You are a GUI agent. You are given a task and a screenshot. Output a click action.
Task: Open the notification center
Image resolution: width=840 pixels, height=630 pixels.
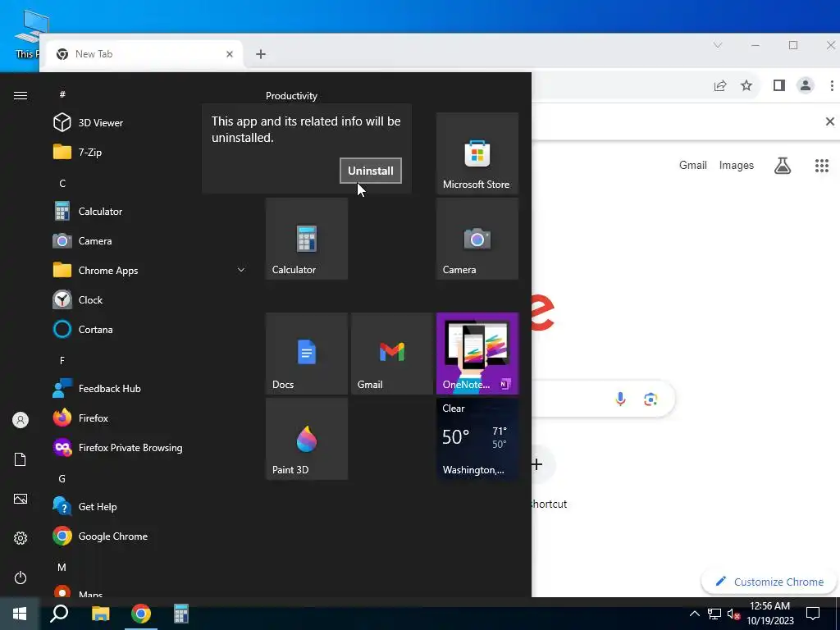click(x=813, y=614)
